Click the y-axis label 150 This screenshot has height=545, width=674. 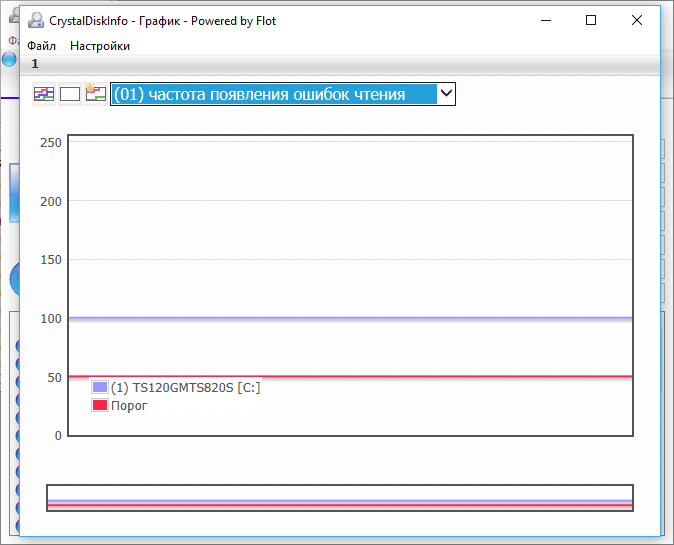click(x=51, y=260)
